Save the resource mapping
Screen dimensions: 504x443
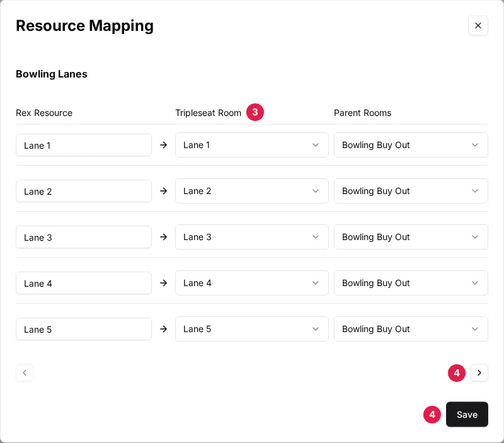[x=467, y=415]
